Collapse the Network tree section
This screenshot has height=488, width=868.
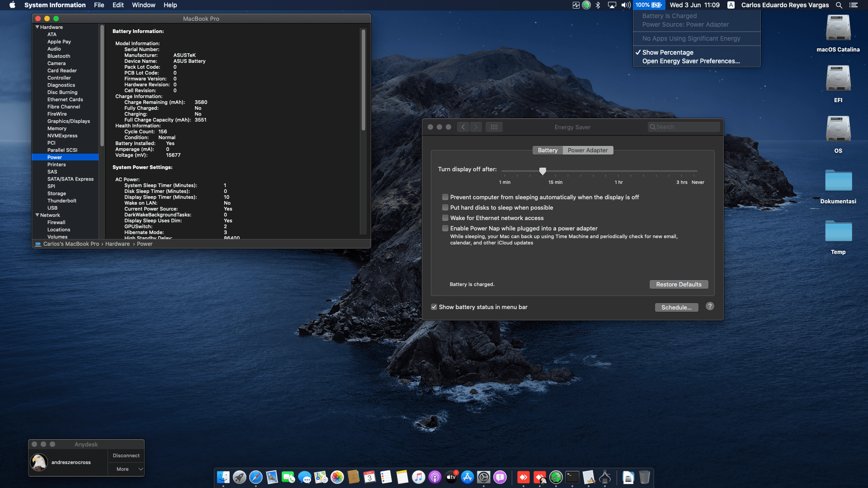[37, 215]
